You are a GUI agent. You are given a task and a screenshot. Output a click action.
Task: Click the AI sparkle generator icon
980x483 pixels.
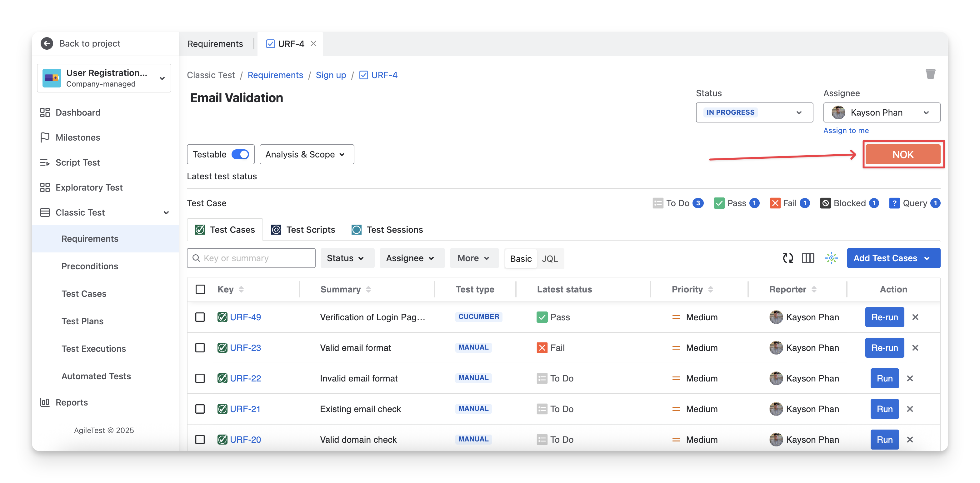(831, 258)
